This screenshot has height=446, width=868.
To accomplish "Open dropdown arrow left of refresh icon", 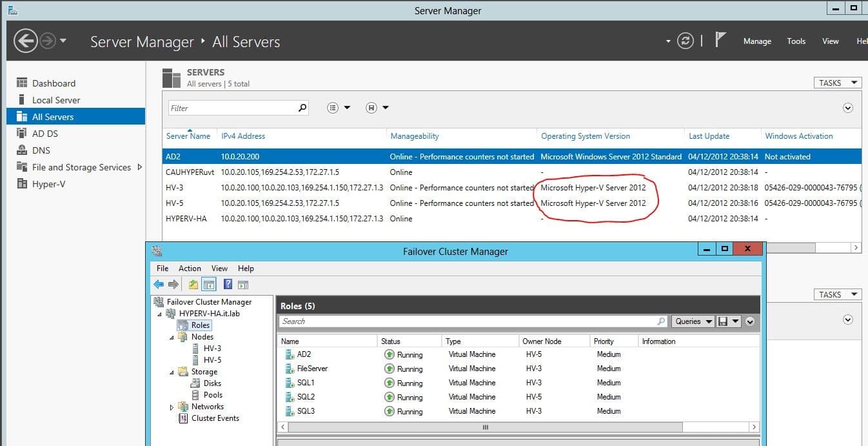I will click(x=668, y=41).
